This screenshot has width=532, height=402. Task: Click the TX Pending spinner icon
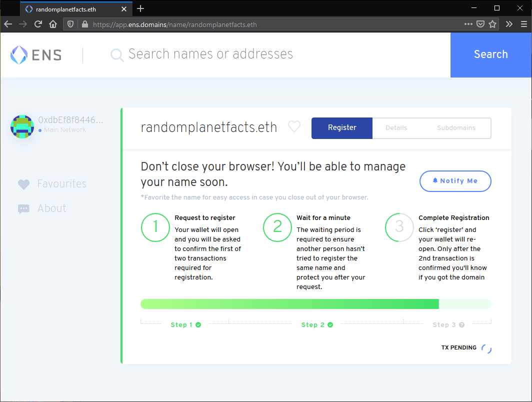pos(485,348)
